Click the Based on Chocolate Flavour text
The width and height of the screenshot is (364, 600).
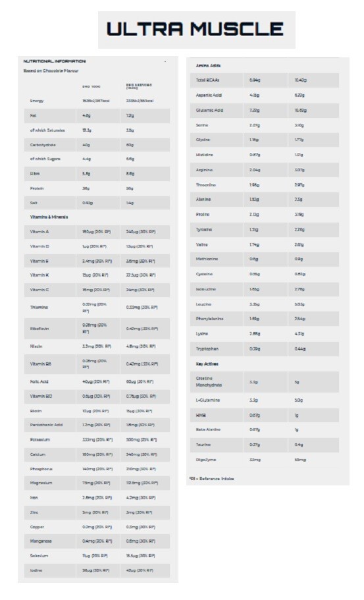tap(51, 70)
